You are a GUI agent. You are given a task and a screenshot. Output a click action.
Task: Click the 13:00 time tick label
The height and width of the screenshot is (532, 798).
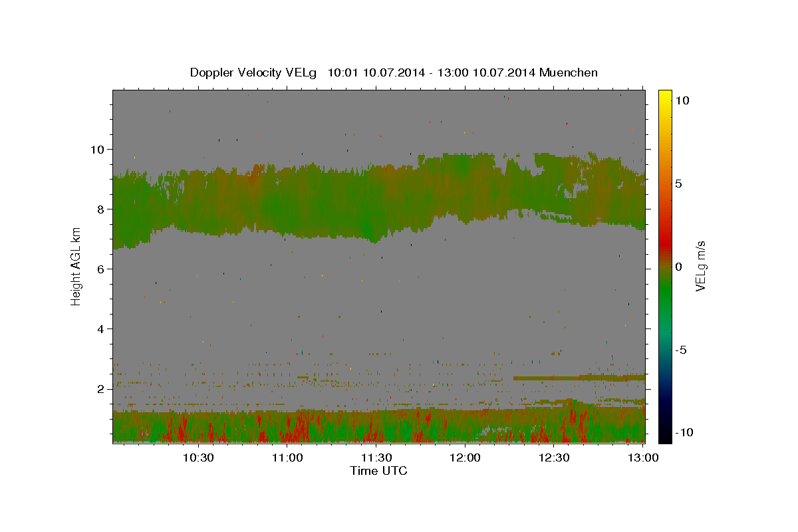click(x=643, y=458)
